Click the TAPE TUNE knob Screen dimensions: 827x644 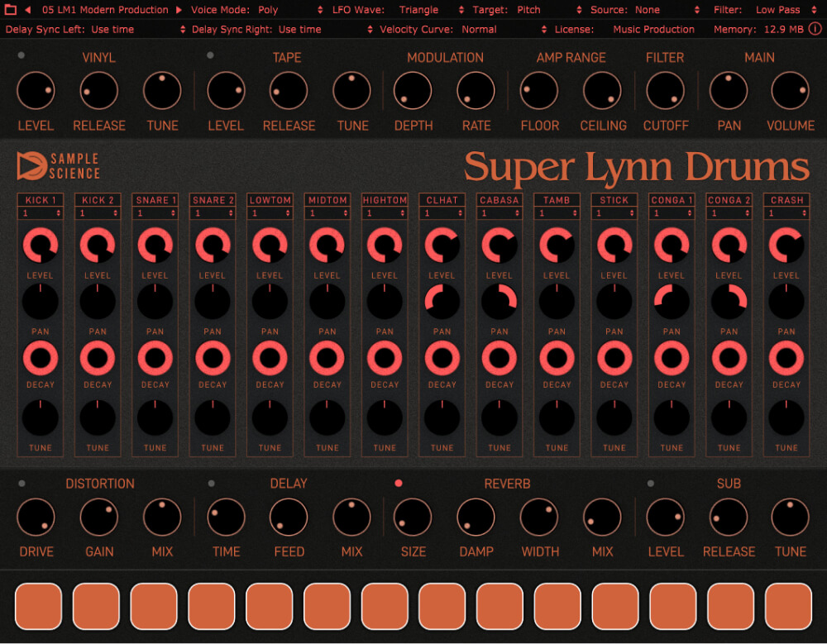(351, 91)
